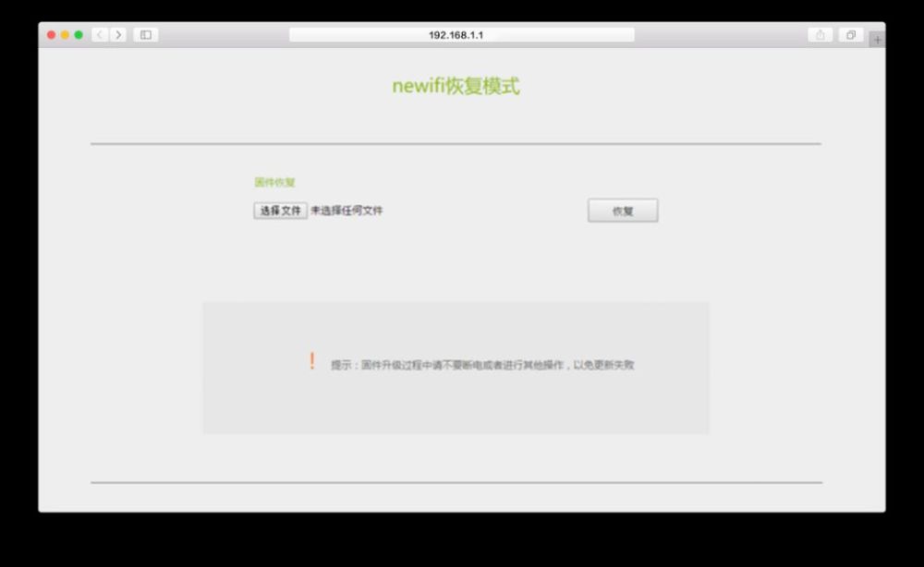Close the Safari window via red button
Image resolution: width=924 pixels, height=567 pixels.
point(51,35)
